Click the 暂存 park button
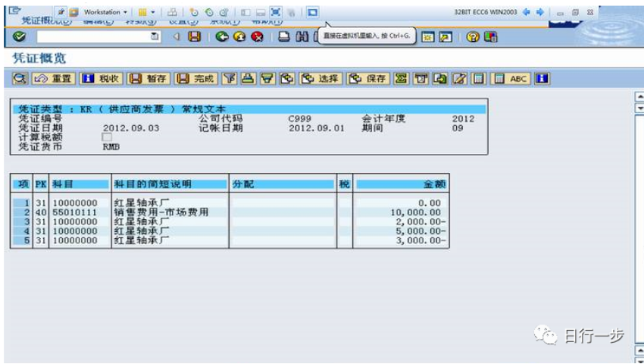Image resolution: width=644 pixels, height=364 pixels. [148, 78]
